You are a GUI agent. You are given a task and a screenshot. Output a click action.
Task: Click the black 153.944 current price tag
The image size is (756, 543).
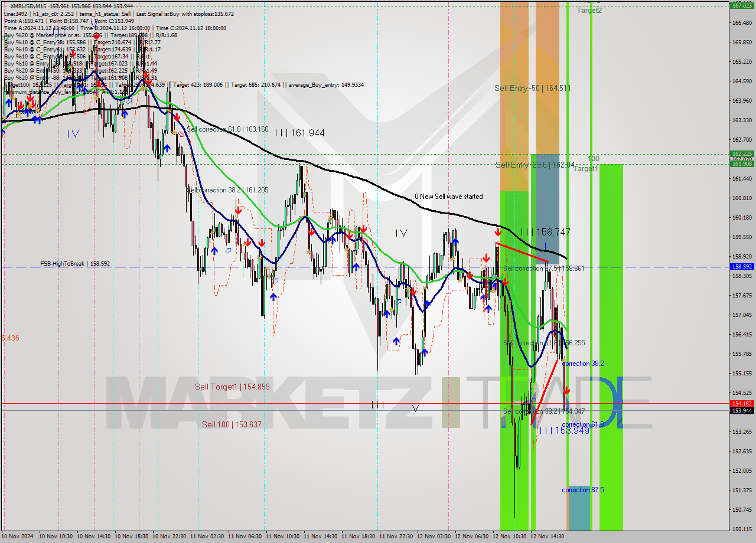tap(742, 410)
